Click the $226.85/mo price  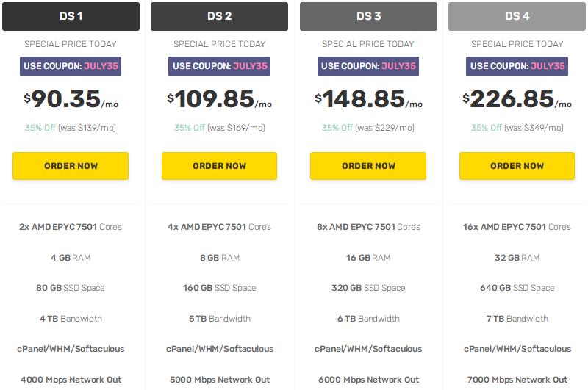click(x=517, y=99)
